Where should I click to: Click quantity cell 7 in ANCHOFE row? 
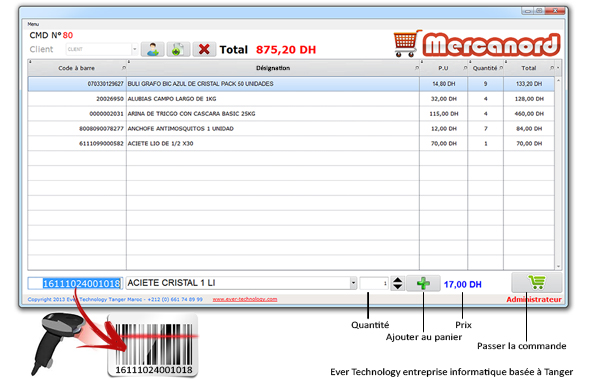(x=485, y=129)
